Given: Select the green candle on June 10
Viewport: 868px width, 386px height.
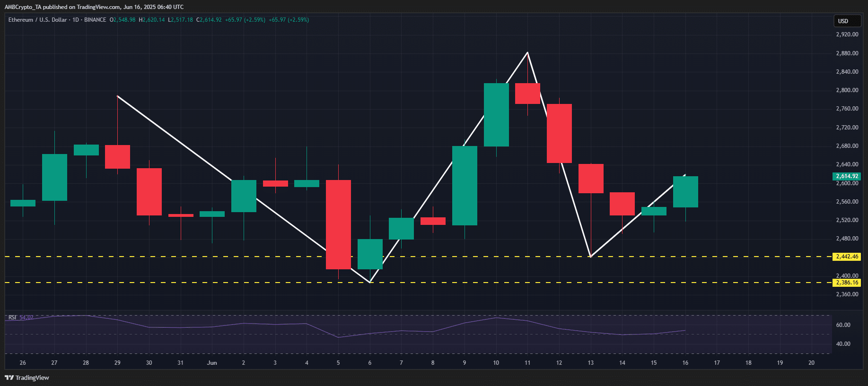Looking at the screenshot, I should pyautogui.click(x=496, y=115).
